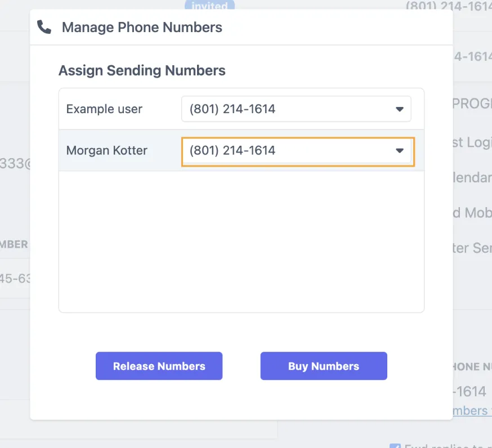Screen dimensions: 492x448
Task: Click the Buy Numbers button
Action: [x=323, y=366]
